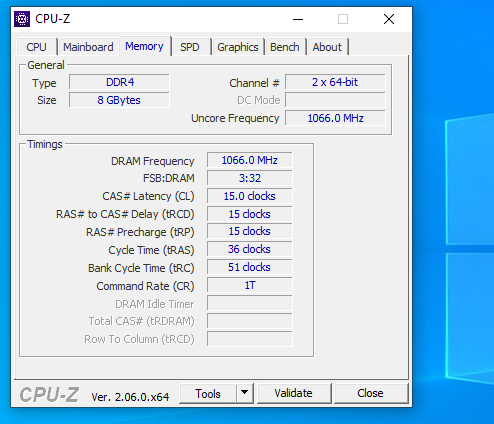494x424 pixels.
Task: Select the Memory tab
Action: point(144,46)
